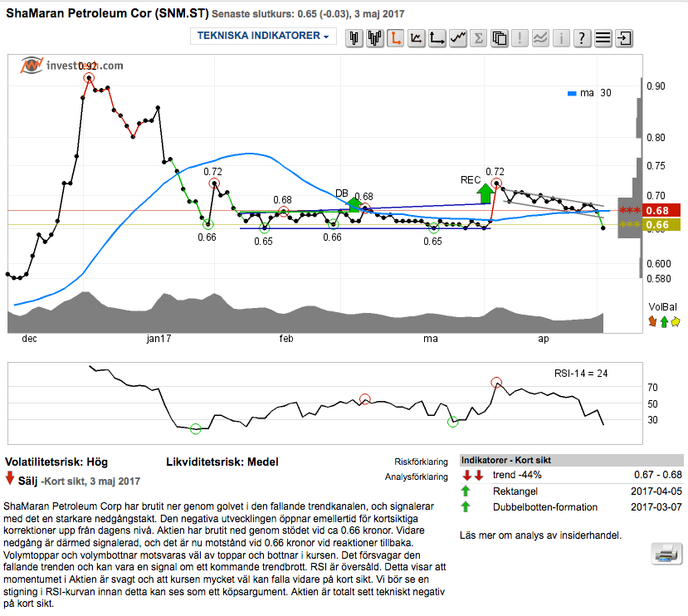This screenshot has height=616, width=688.
Task: Click the Dubbelbotten-formation indicator row
Action: (x=571, y=507)
